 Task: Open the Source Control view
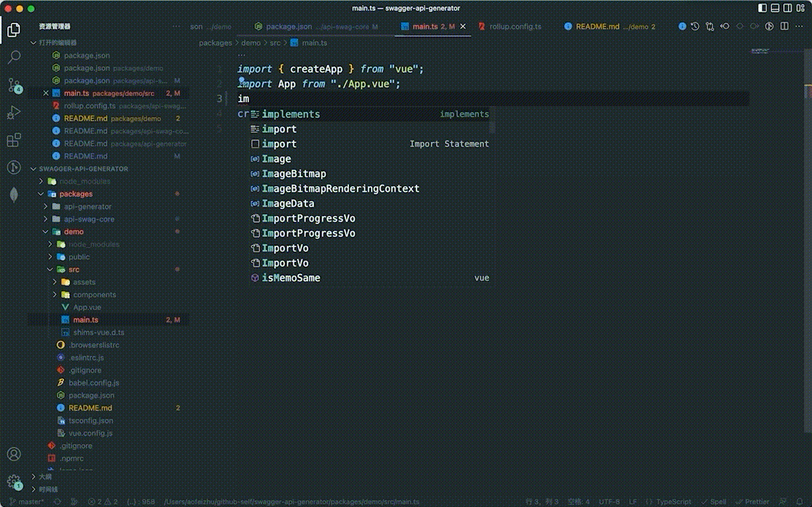(14, 85)
